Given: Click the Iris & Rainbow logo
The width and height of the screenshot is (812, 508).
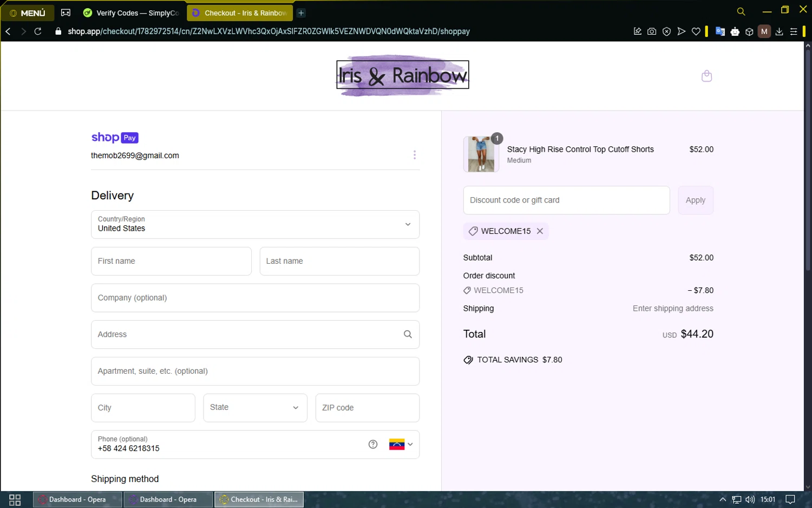Looking at the screenshot, I should click(403, 75).
